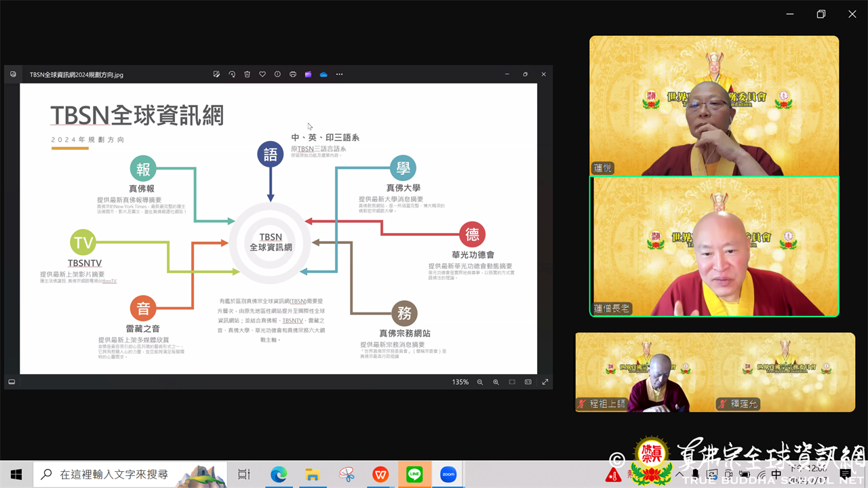Open the purple Clipchamp icon

pos(308,75)
